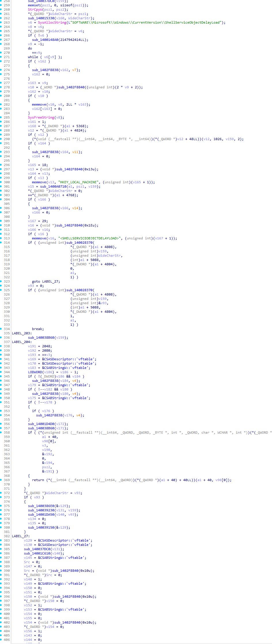Select the v165 = 18 assignment
Viewport: 272px width, 644px height.
pyautogui.click(x=38, y=165)
